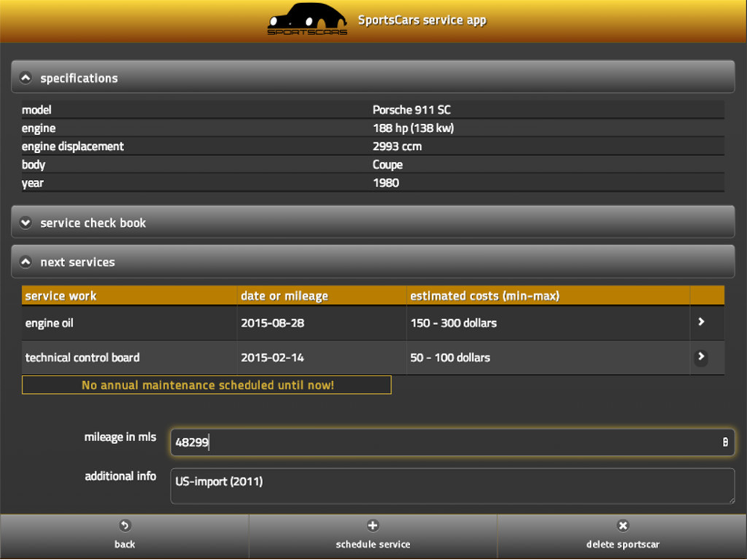Click the 'Porsche 911 SC' model value
The image size is (747, 560).
412,110
